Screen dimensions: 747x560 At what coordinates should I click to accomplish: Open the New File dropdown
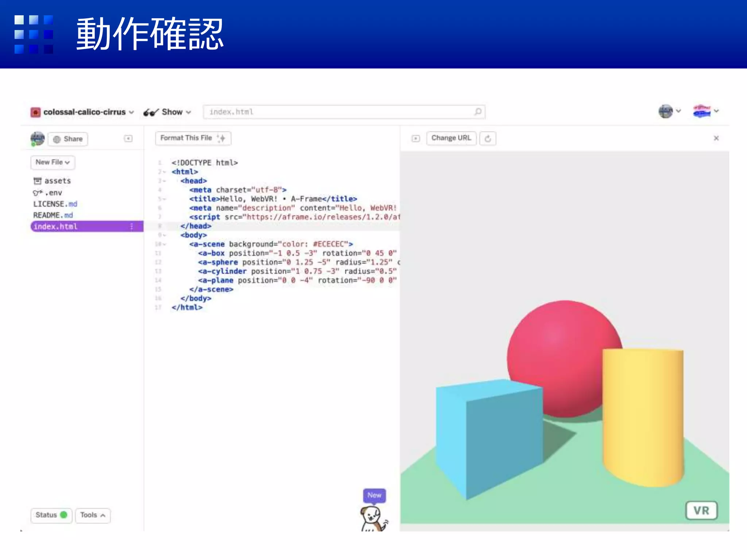click(53, 162)
